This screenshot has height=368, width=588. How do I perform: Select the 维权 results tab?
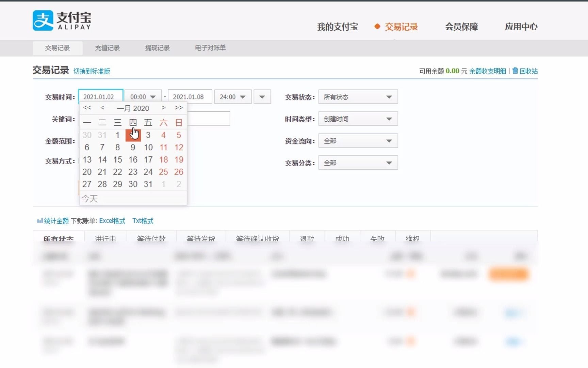point(413,237)
